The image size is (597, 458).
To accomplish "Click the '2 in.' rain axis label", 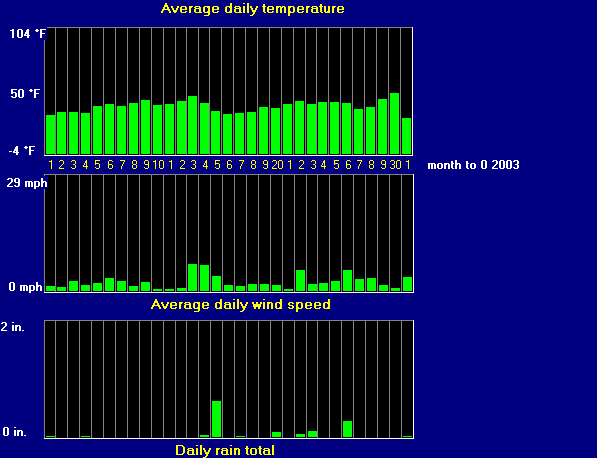I will (x=13, y=327).
